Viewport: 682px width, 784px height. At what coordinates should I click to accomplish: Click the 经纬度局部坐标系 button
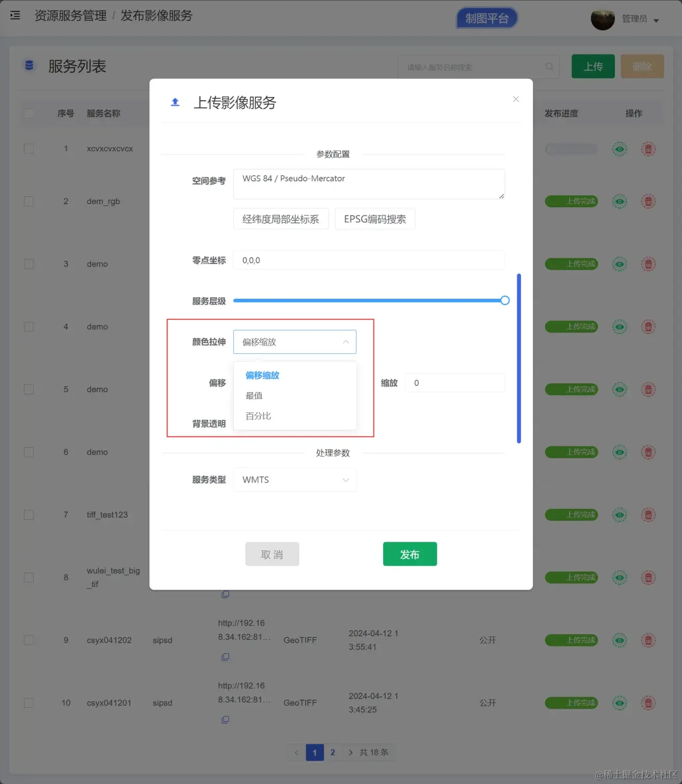point(281,219)
